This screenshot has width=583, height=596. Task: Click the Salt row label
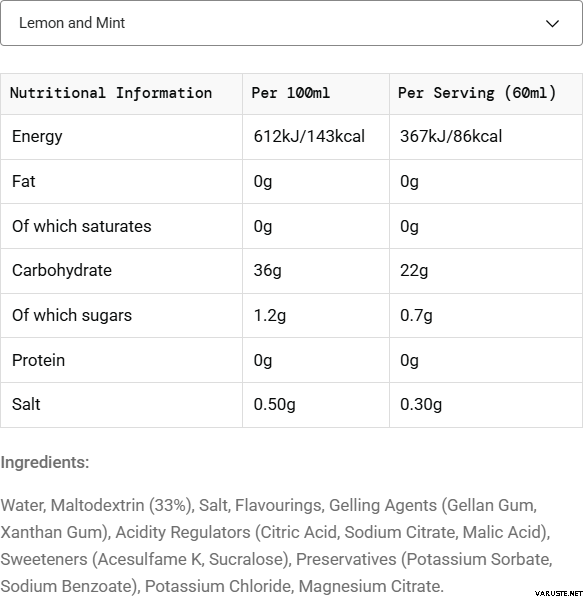click(26, 404)
